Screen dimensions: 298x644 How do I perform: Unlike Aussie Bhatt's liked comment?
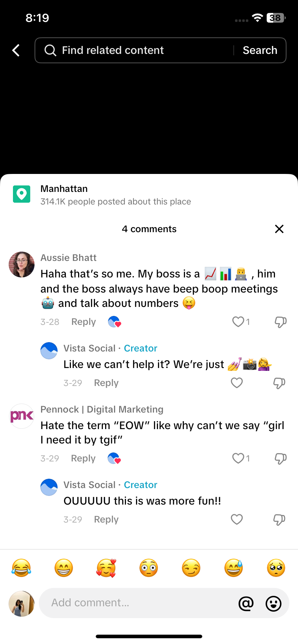click(238, 322)
